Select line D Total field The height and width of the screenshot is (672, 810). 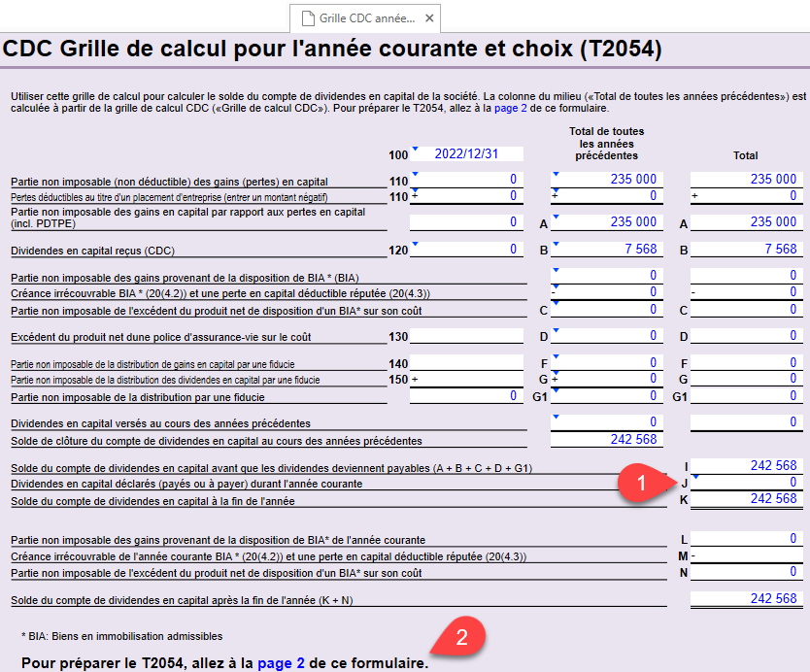click(x=747, y=336)
